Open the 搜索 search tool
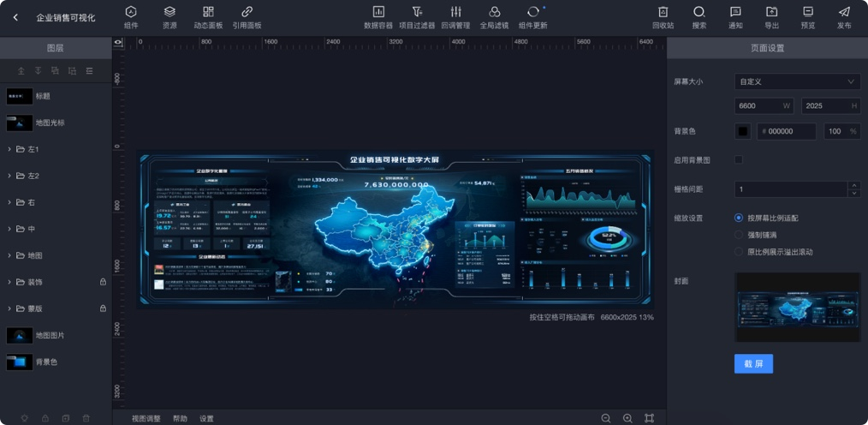 [x=699, y=18]
